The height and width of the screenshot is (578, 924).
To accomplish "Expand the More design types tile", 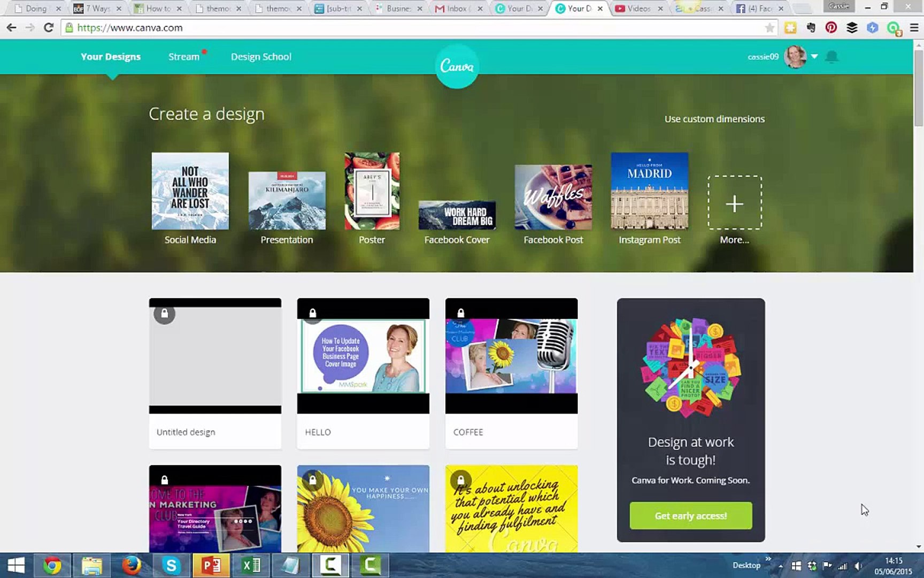I will (734, 204).
